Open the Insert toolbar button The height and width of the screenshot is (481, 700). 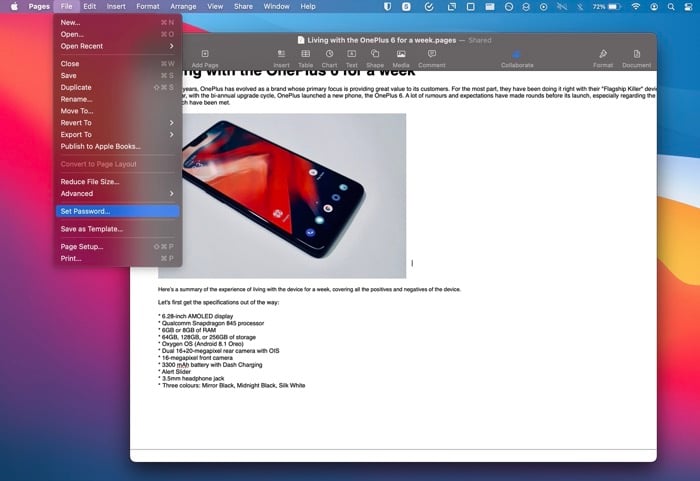pyautogui.click(x=281, y=54)
